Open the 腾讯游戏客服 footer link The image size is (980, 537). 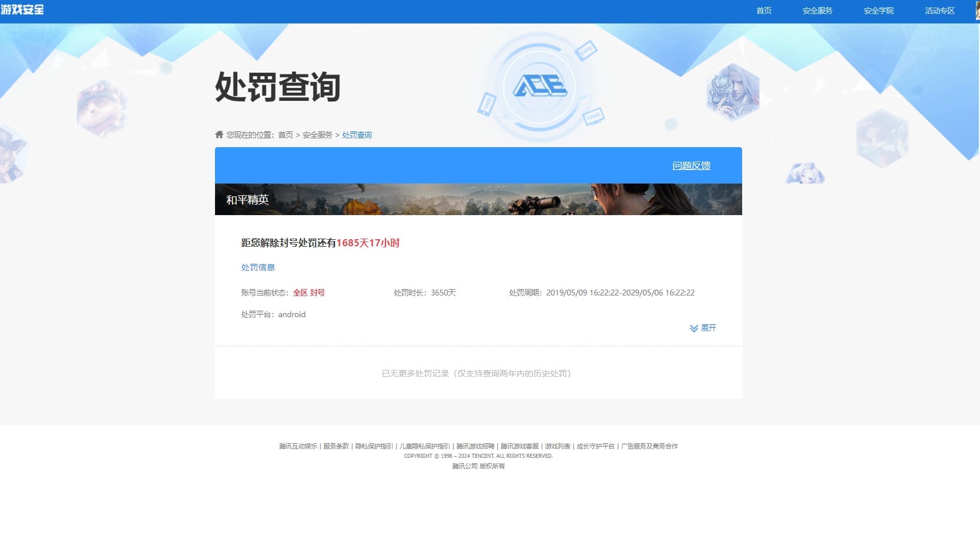(520, 446)
